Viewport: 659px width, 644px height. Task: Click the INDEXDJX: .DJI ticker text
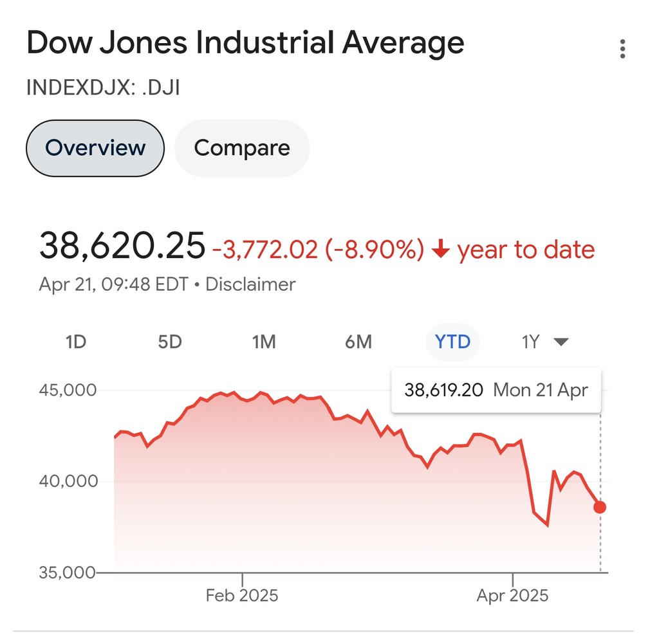[x=103, y=88]
